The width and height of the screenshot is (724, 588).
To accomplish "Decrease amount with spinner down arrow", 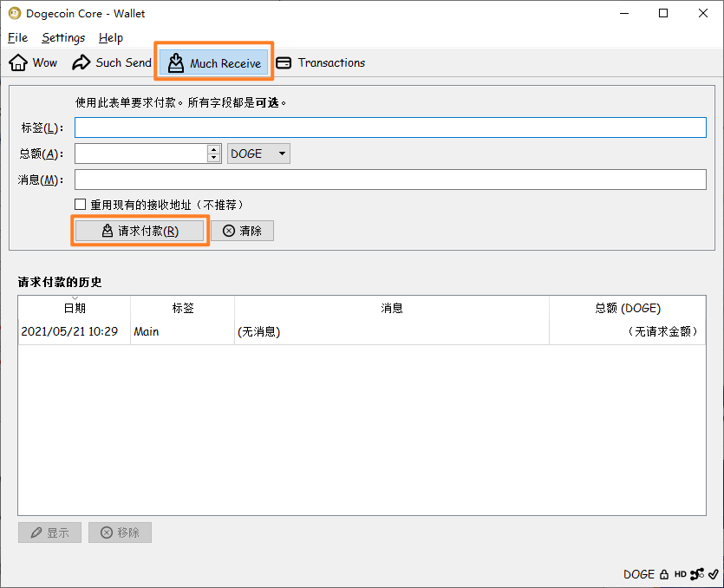I will click(214, 158).
